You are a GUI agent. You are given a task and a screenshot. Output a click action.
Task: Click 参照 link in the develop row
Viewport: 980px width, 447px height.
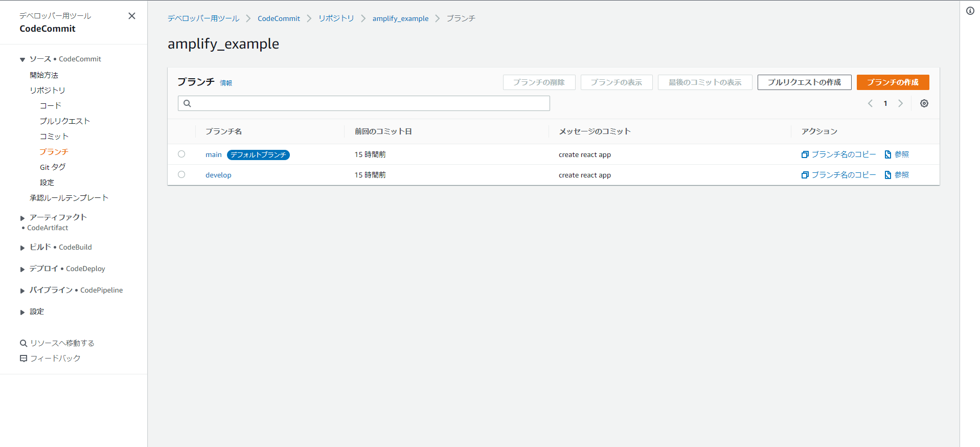coord(902,175)
